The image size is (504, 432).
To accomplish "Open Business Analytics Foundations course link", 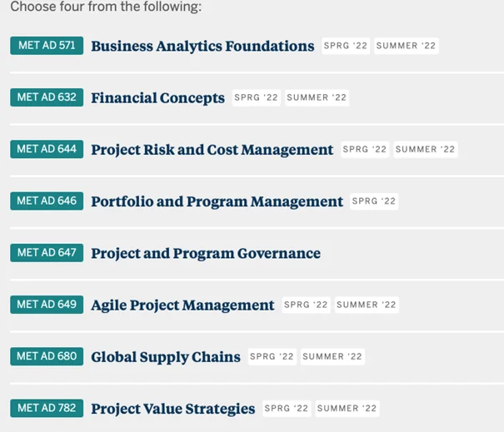I will click(x=202, y=47).
